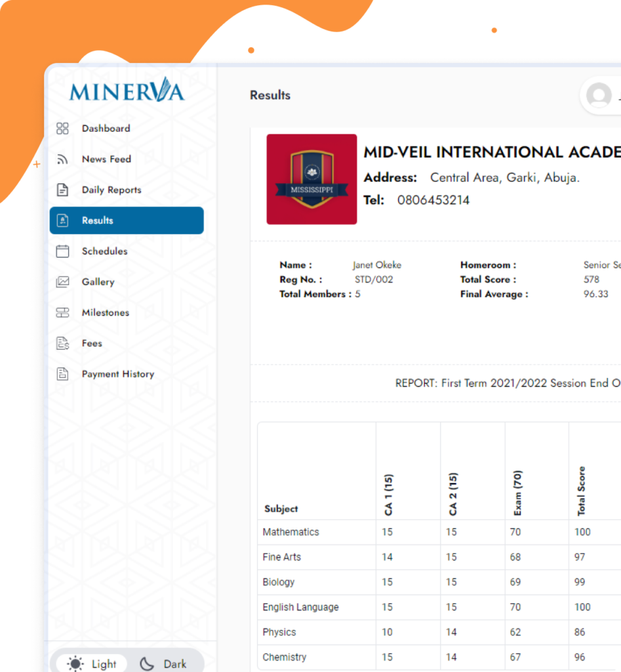621x672 pixels.
Task: Open the Dashboard page
Action: pos(106,129)
